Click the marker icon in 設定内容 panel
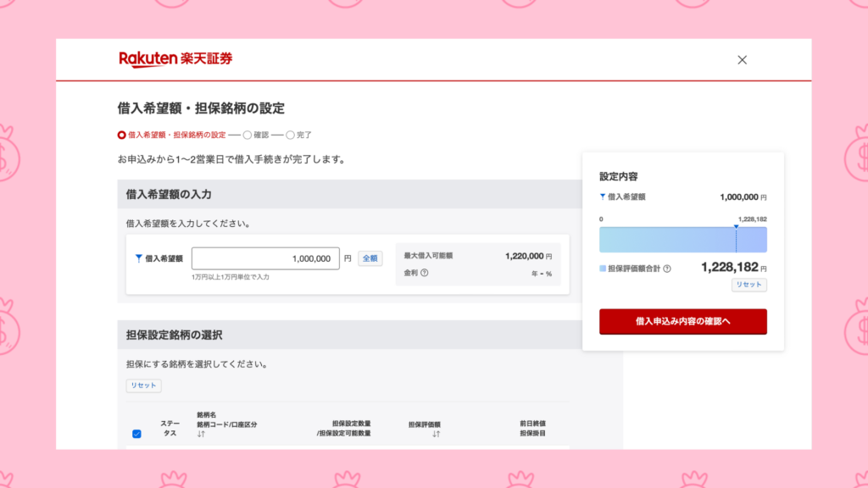This screenshot has height=488, width=868. (x=603, y=197)
